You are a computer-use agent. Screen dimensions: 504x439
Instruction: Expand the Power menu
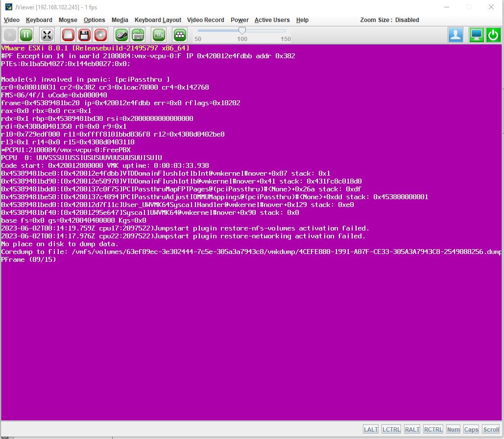(240, 20)
